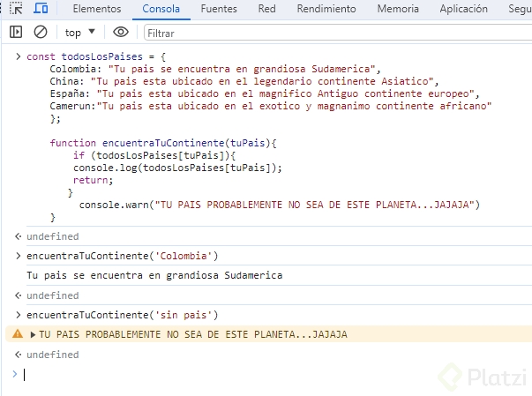
Task: Show the console sidebar panel icon
Action: click(x=16, y=33)
